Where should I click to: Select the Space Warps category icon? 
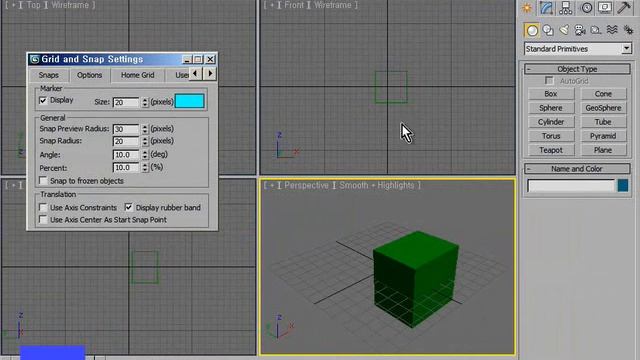point(612,30)
